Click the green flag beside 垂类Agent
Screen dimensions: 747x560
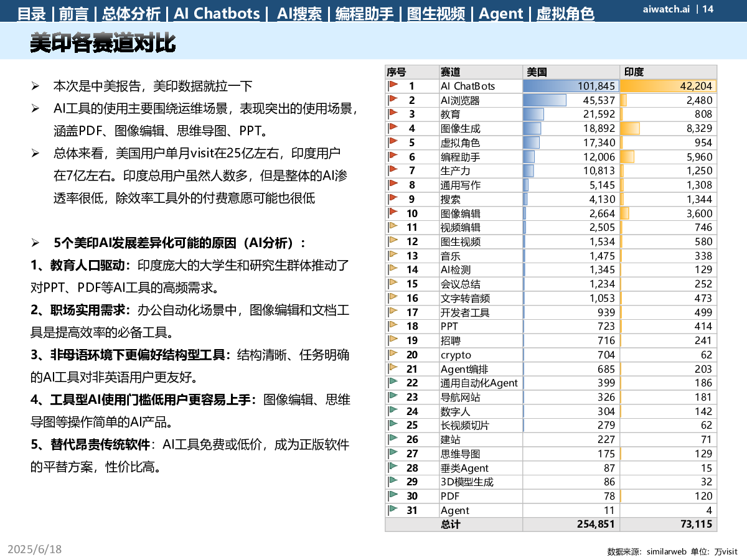[x=393, y=468]
